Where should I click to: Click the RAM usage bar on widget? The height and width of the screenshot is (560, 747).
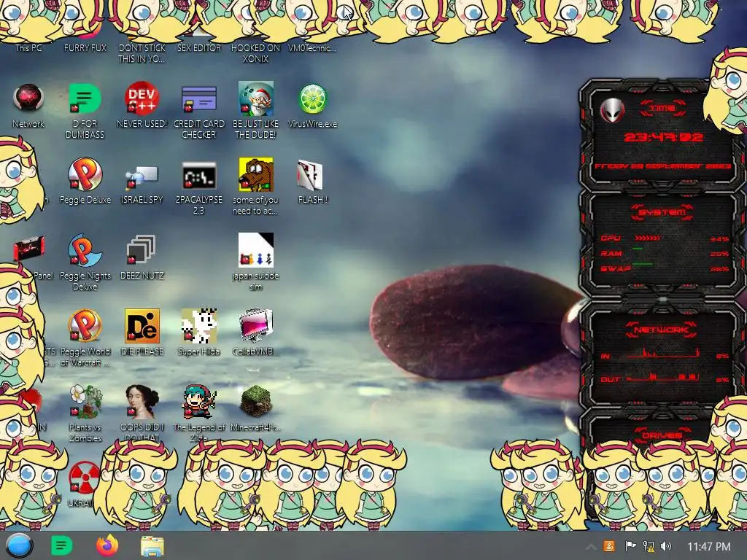pos(638,249)
